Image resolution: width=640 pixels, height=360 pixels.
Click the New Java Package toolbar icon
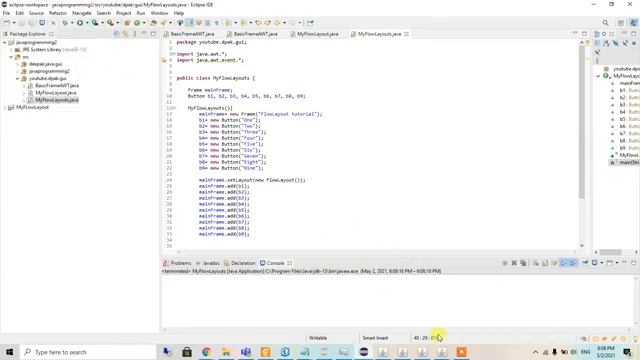(x=127, y=23)
